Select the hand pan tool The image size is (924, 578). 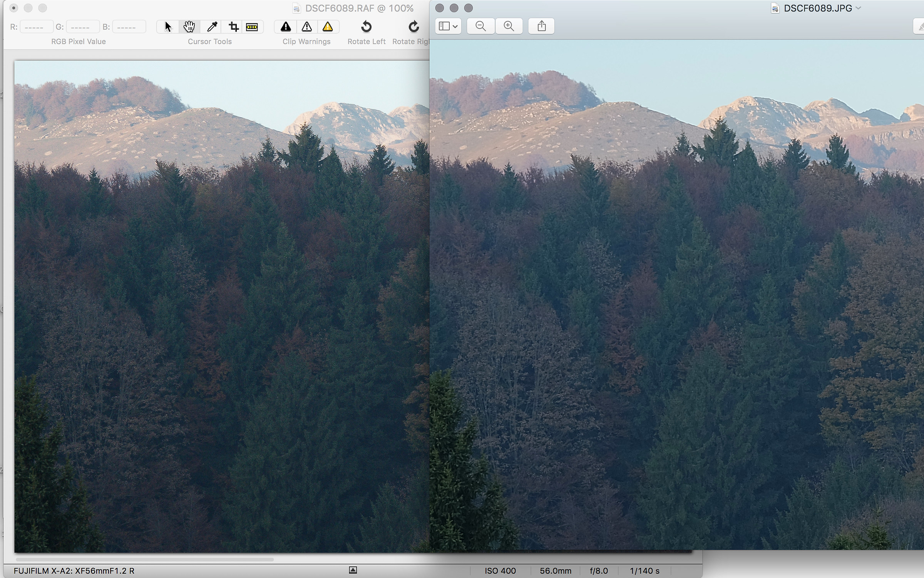tap(189, 27)
